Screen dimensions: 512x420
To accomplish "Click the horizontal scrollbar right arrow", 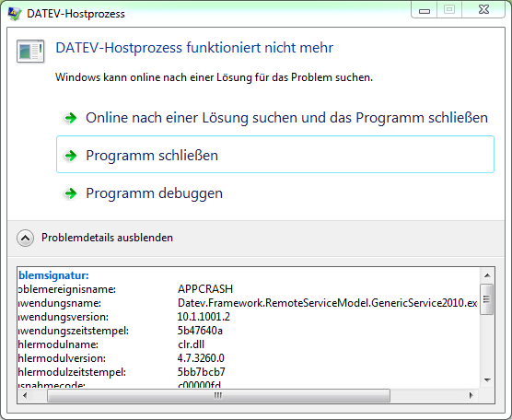I will [x=471, y=395].
